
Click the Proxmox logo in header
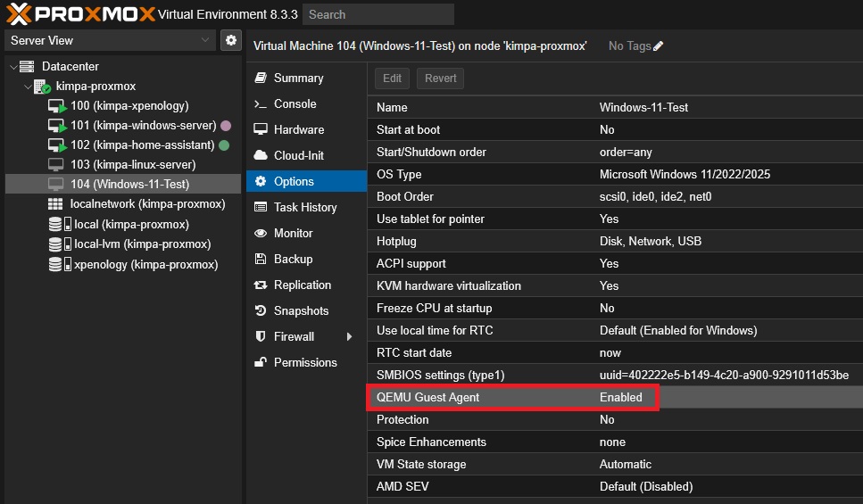point(79,13)
